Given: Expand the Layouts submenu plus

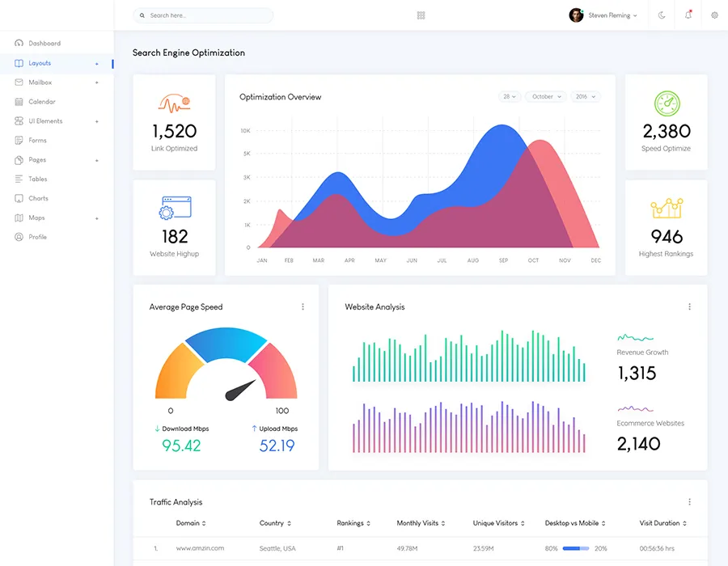Looking at the screenshot, I should pos(96,64).
